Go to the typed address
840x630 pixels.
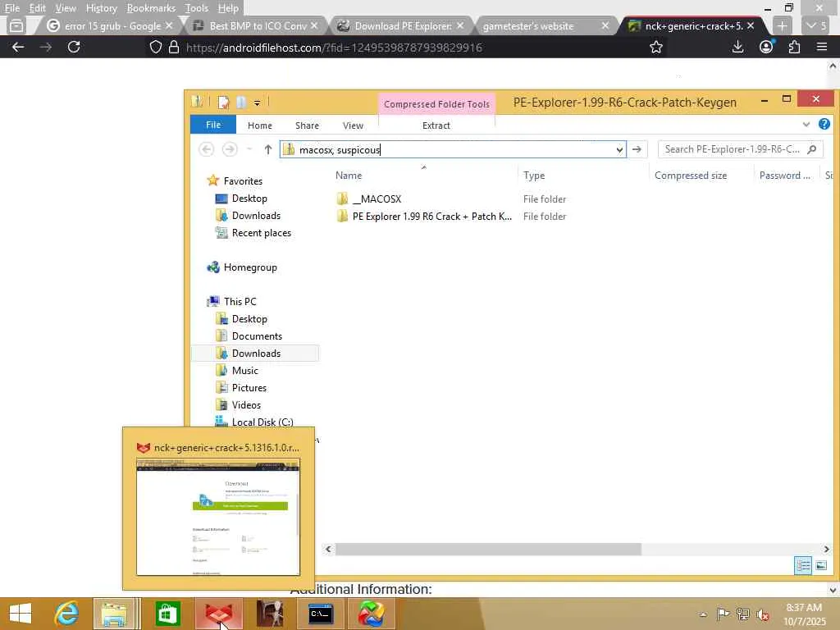coord(637,149)
